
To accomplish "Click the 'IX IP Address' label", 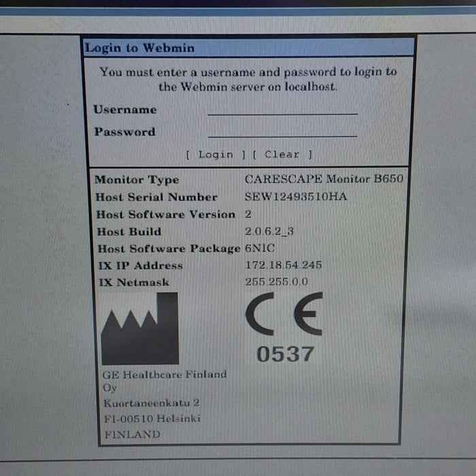I will click(x=141, y=266).
